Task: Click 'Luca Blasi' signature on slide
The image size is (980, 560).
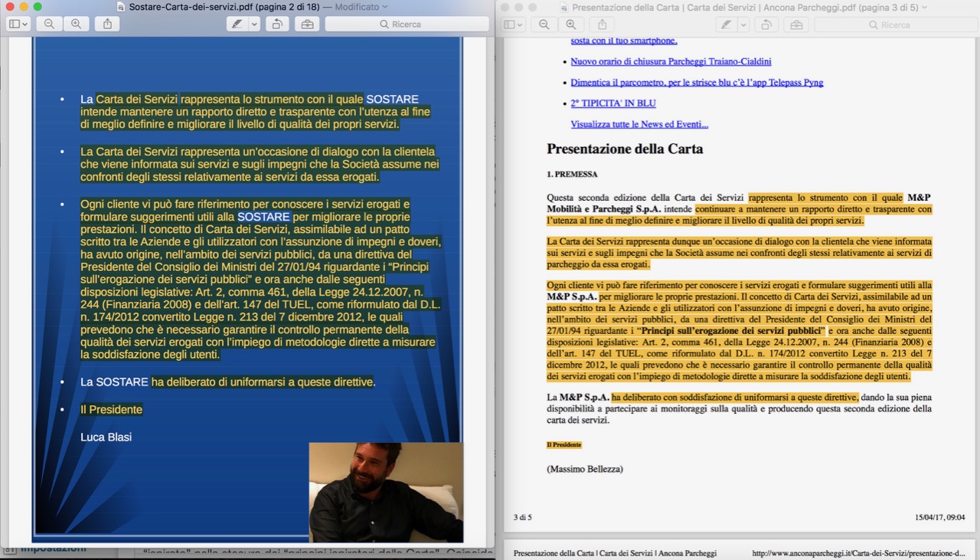Action: [x=106, y=437]
